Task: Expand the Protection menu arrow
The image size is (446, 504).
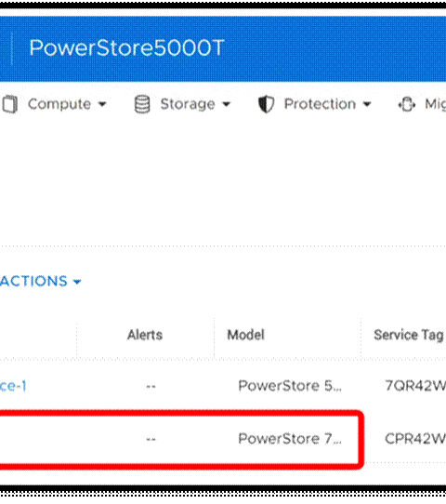Action: tap(367, 104)
